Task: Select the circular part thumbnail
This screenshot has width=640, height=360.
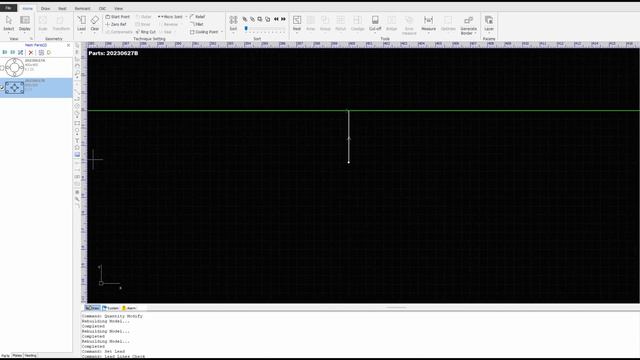Action: (x=14, y=67)
